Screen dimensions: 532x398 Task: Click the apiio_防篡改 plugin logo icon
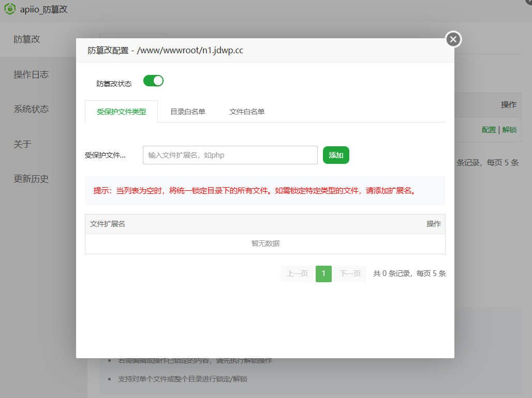(x=9, y=9)
